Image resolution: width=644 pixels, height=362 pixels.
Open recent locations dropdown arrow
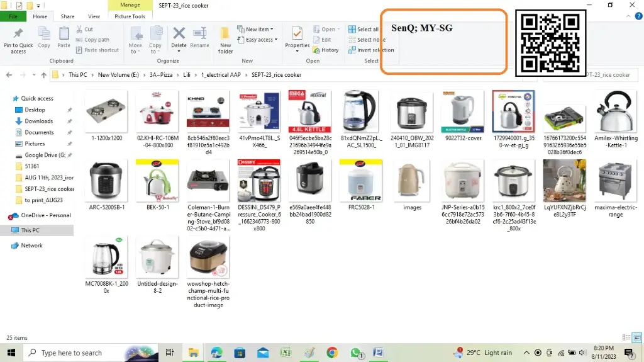coord(34,76)
